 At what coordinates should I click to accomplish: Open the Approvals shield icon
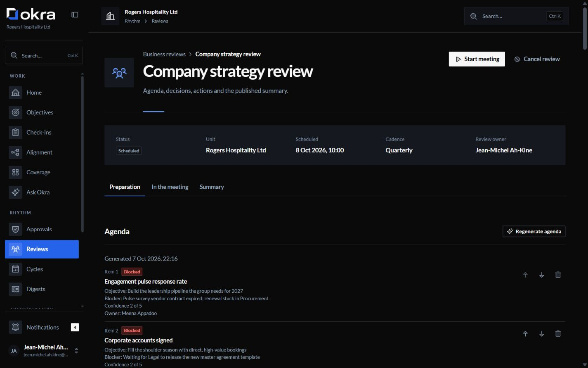point(15,229)
